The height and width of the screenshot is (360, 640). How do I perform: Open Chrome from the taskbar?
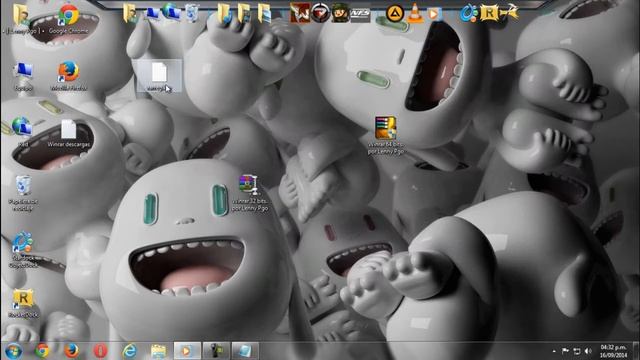pyautogui.click(x=42, y=351)
